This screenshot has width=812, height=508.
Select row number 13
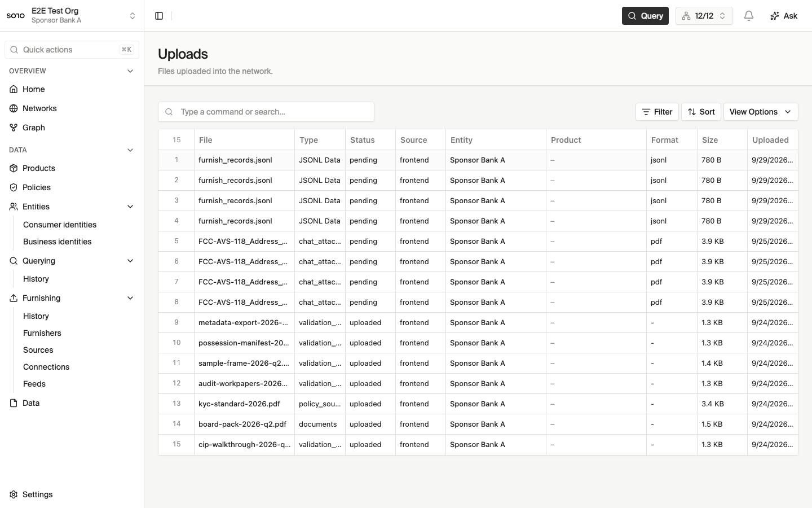176,404
